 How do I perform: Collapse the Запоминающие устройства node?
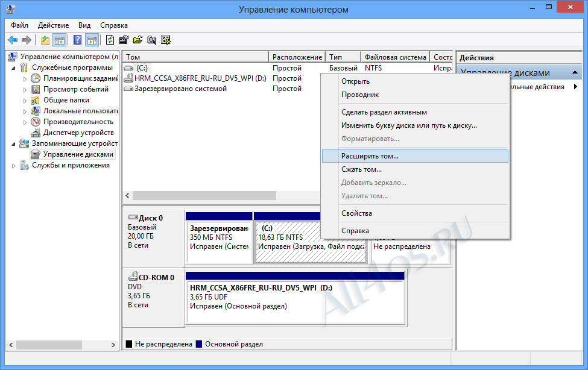pyautogui.click(x=13, y=144)
